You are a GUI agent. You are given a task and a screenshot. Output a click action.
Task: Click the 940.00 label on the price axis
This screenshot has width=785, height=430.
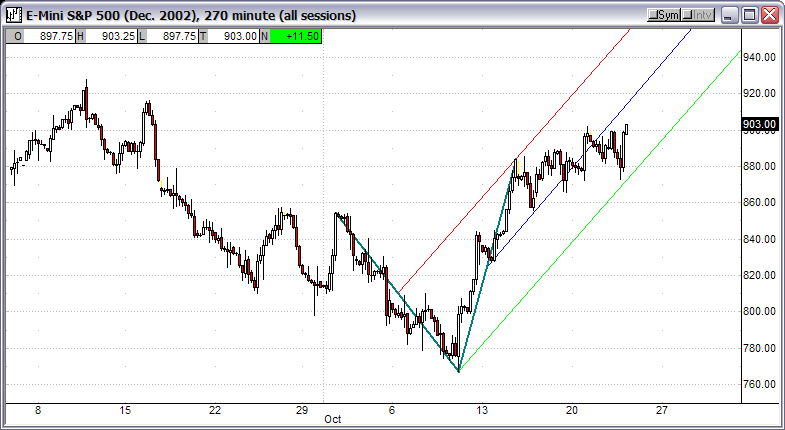(x=760, y=57)
